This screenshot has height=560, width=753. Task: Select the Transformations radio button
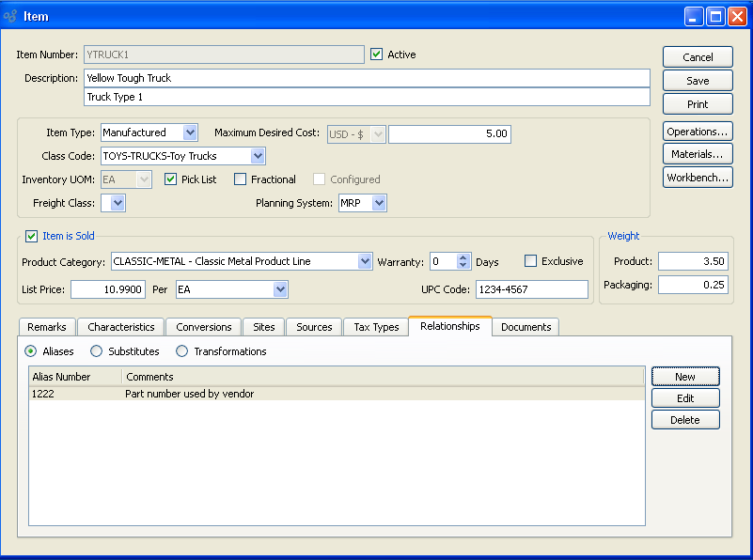(x=182, y=351)
